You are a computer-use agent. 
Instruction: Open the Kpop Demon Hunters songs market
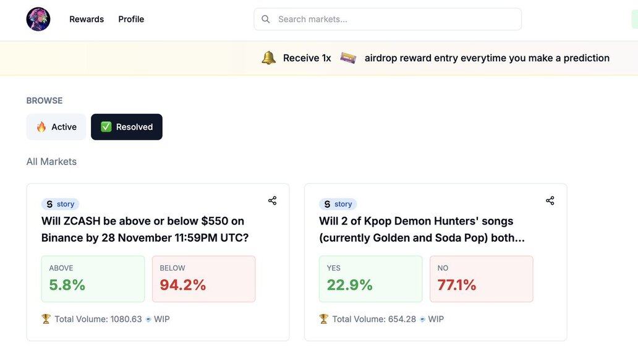[x=422, y=229]
